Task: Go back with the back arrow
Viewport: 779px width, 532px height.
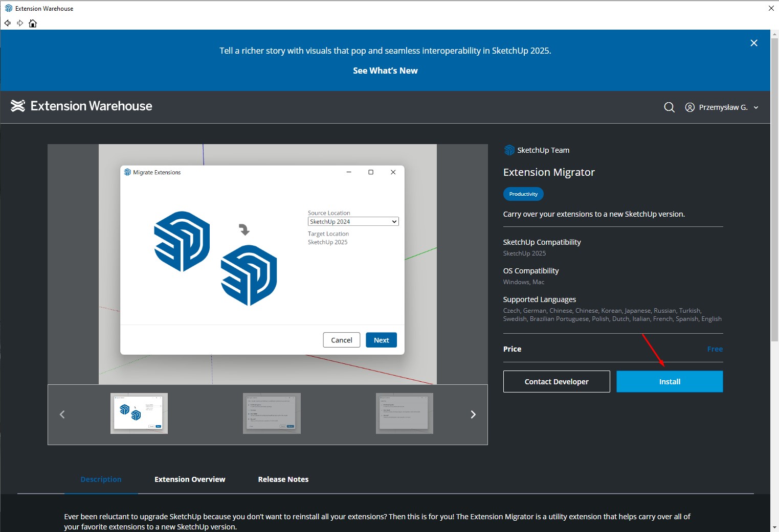Action: (8, 23)
